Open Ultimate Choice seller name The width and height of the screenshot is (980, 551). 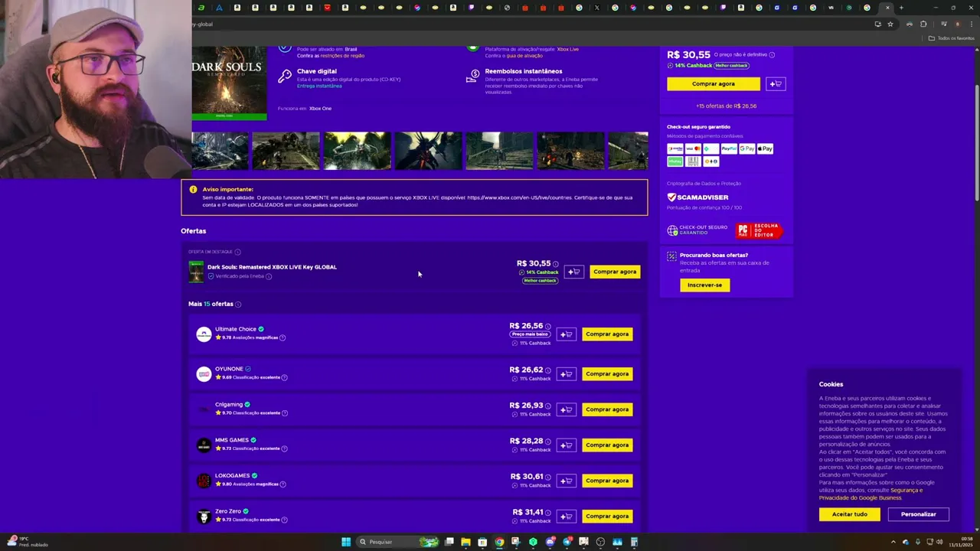[x=236, y=329]
